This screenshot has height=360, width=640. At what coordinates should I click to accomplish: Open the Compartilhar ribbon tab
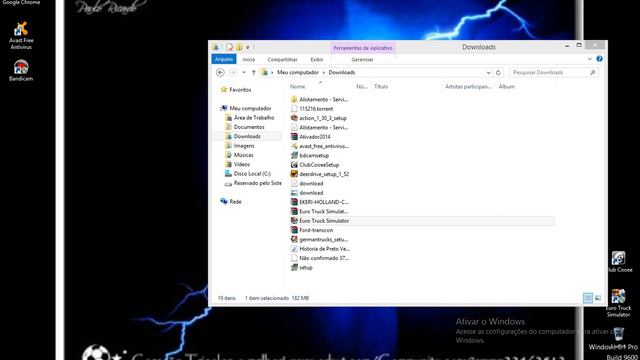(282, 60)
